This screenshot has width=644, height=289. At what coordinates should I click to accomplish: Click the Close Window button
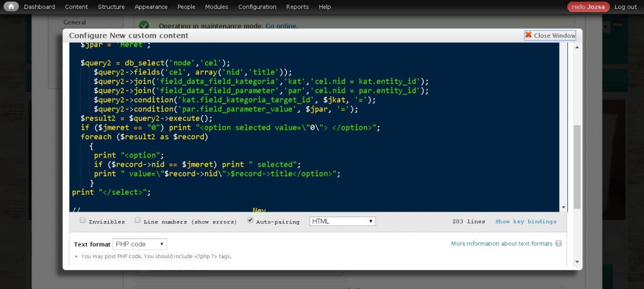tap(550, 36)
